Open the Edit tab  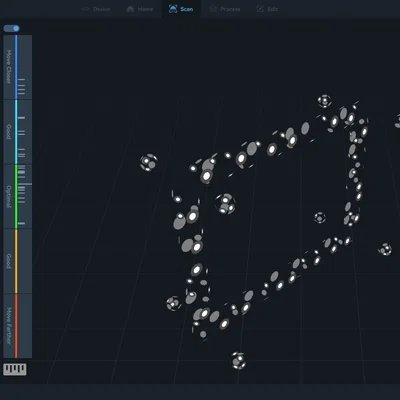[267, 9]
